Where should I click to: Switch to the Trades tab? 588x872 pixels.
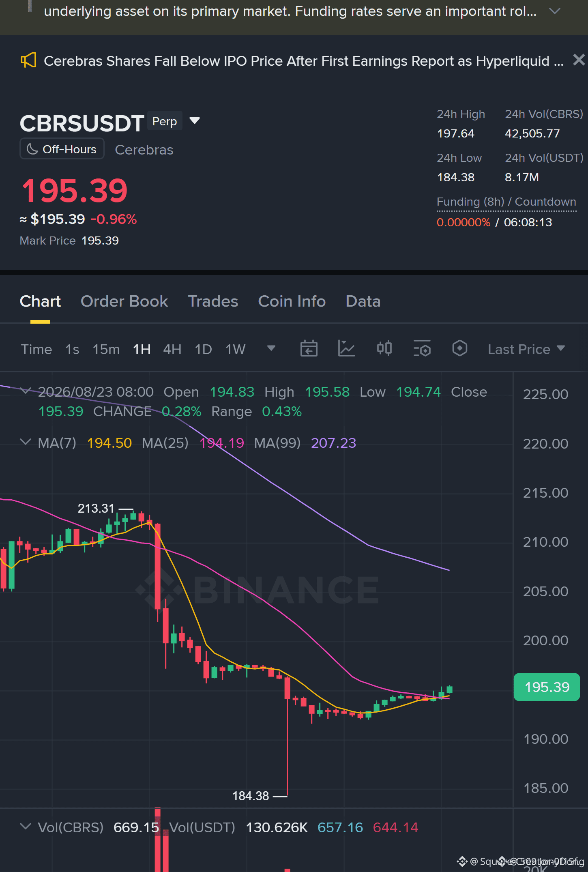pos(213,301)
